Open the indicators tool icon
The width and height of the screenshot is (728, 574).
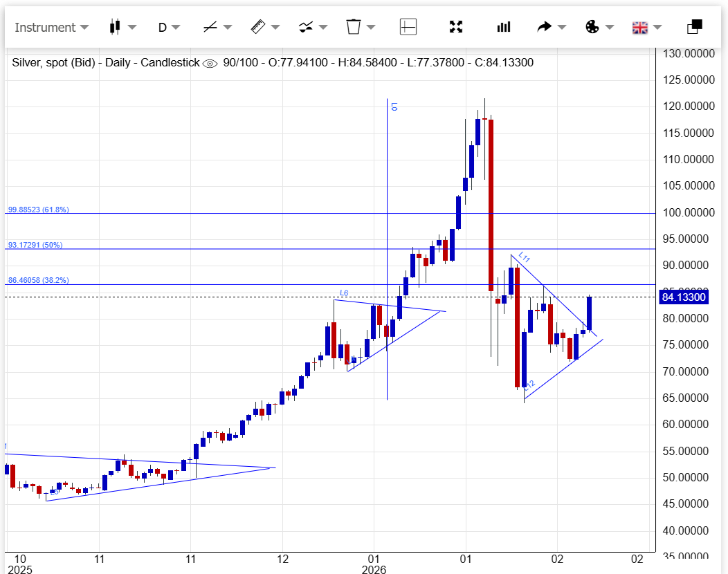[305, 27]
